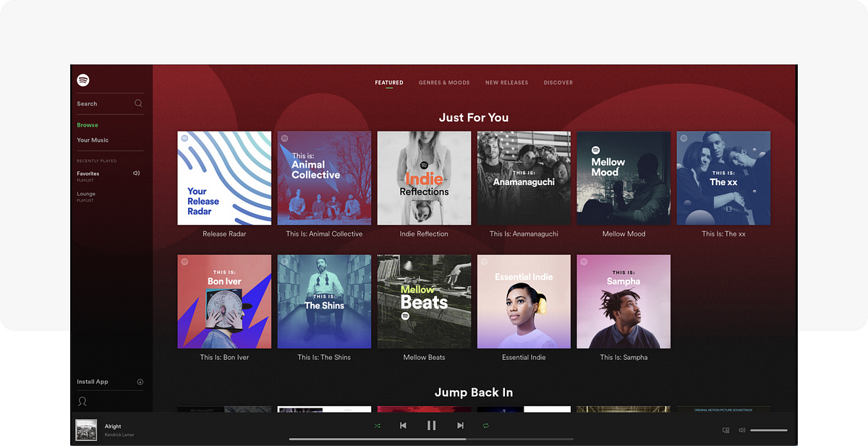
Task: Click 'Indie Reflection' caption text
Action: click(x=424, y=234)
